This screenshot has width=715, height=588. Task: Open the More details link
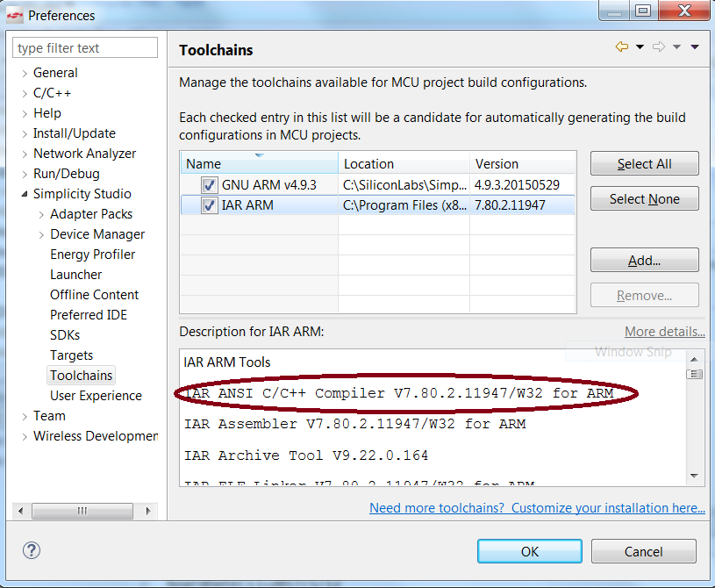tap(664, 332)
